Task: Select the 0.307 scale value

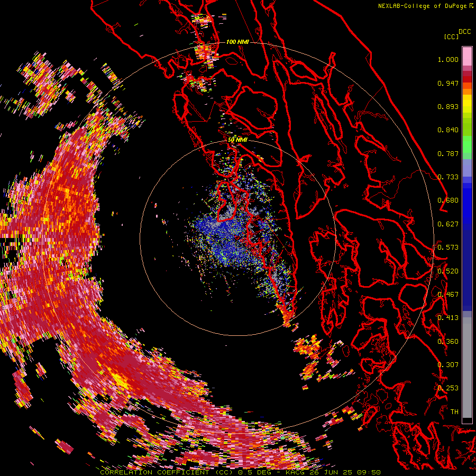Action: [x=448, y=365]
